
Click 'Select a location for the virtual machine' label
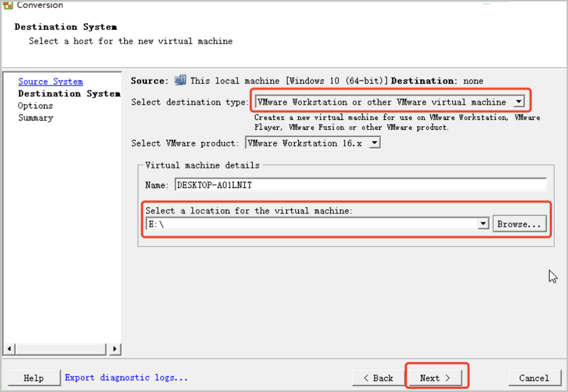(x=249, y=210)
